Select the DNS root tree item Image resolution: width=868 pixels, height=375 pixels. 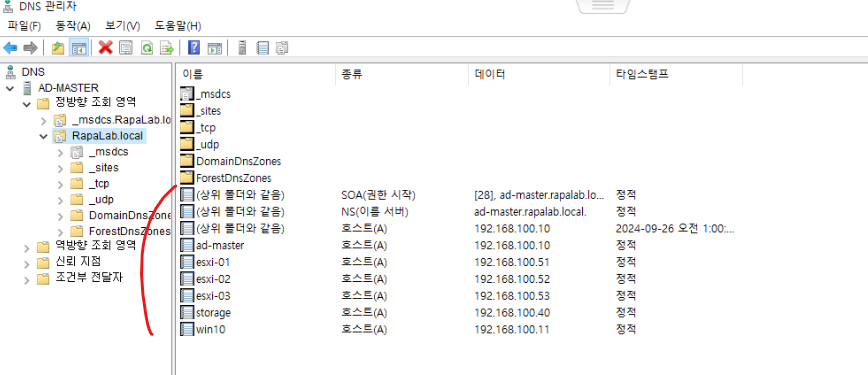(33, 72)
